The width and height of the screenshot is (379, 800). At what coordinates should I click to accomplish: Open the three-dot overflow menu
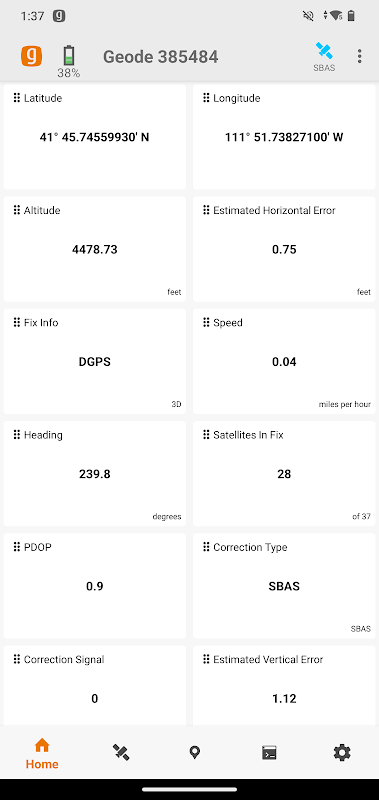coord(360,56)
